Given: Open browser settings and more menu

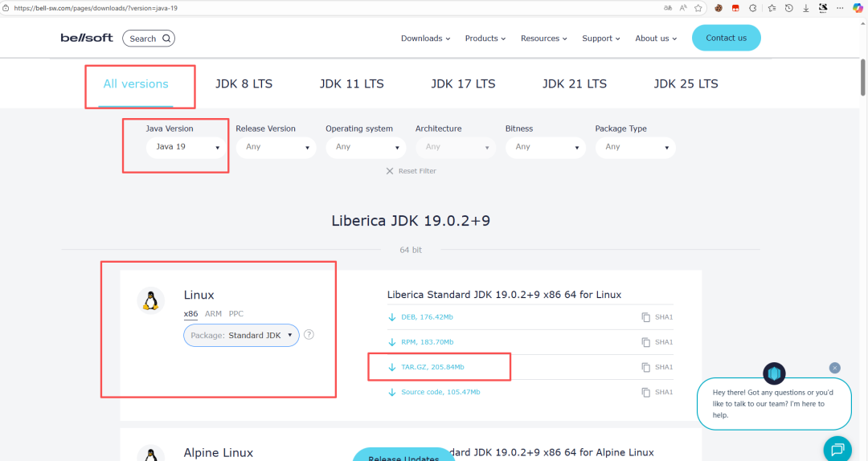Looking at the screenshot, I should pos(840,8).
